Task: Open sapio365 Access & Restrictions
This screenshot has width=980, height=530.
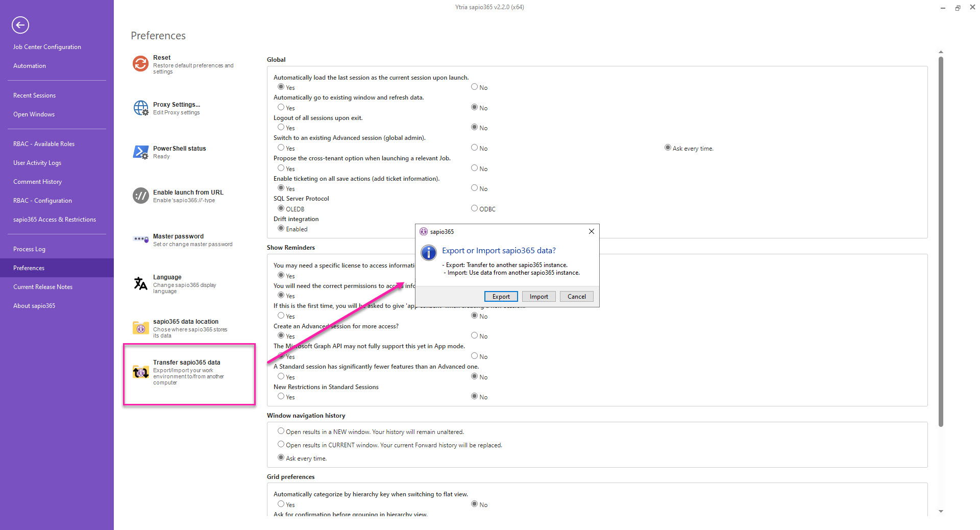Action: (x=55, y=220)
